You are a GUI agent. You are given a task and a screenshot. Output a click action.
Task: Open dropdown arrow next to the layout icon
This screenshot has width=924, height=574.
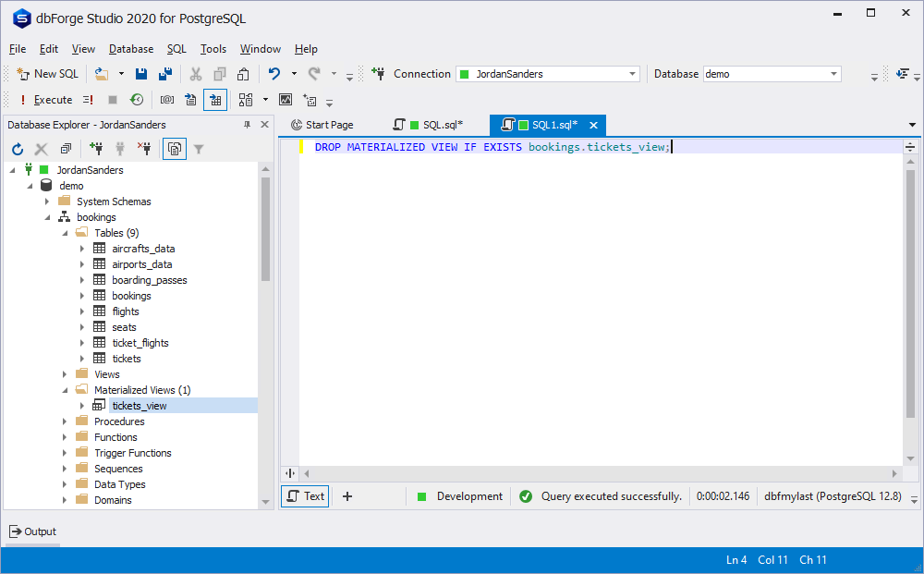[x=265, y=100]
